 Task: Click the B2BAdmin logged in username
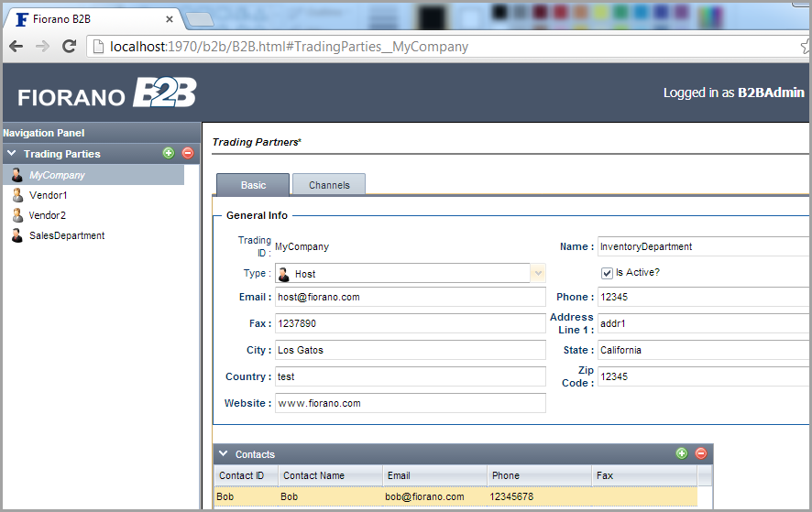click(771, 93)
